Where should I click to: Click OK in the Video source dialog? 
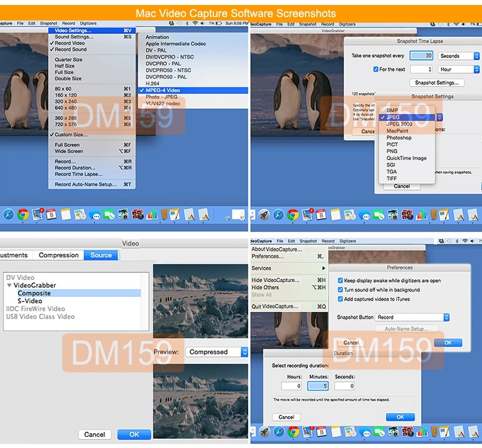click(x=134, y=435)
